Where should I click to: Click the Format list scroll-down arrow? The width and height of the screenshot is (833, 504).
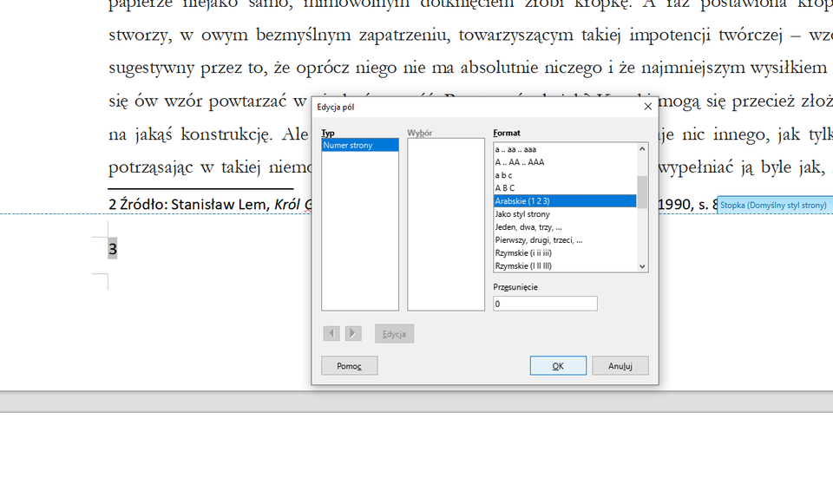click(x=642, y=266)
